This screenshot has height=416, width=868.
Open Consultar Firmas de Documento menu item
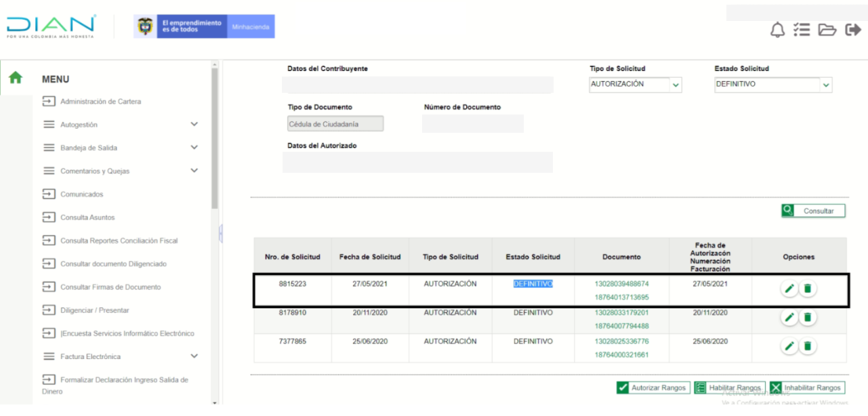coord(110,287)
